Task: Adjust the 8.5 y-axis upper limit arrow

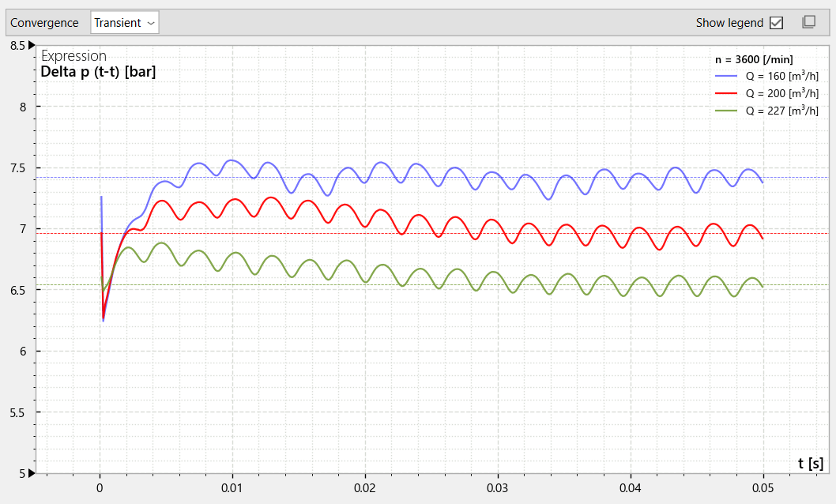Action: pyautogui.click(x=32, y=45)
